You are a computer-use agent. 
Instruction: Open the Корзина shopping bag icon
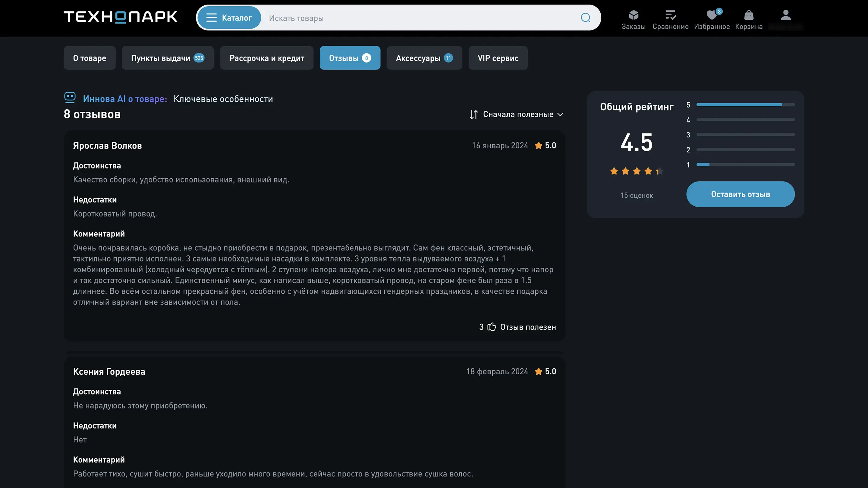pyautogui.click(x=748, y=15)
